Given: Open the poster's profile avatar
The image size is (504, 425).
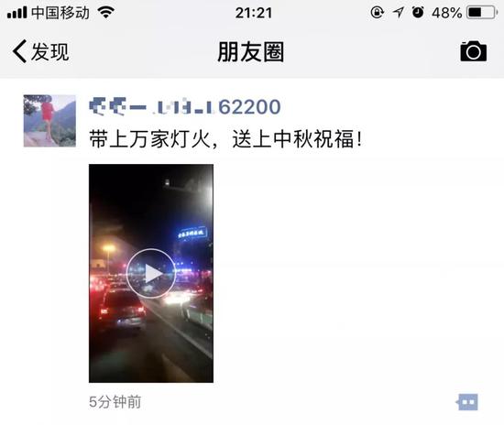Looking at the screenshot, I should [x=49, y=121].
